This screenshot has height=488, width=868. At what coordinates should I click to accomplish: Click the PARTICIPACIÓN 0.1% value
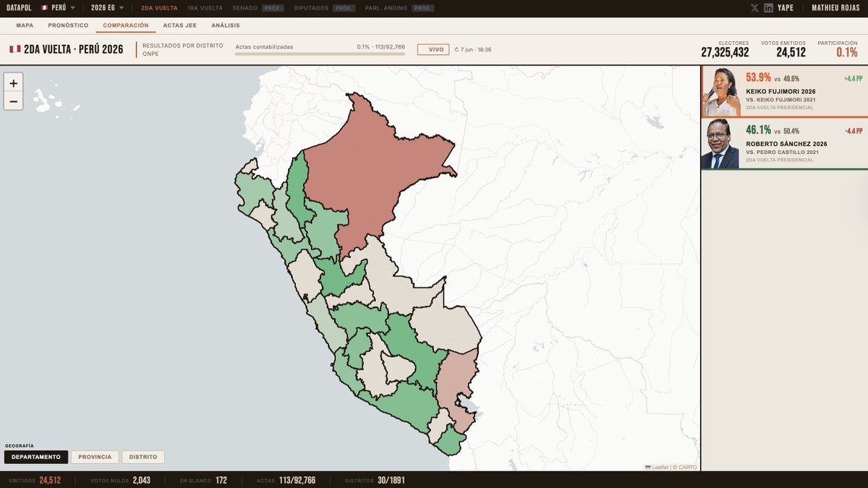[846, 52]
